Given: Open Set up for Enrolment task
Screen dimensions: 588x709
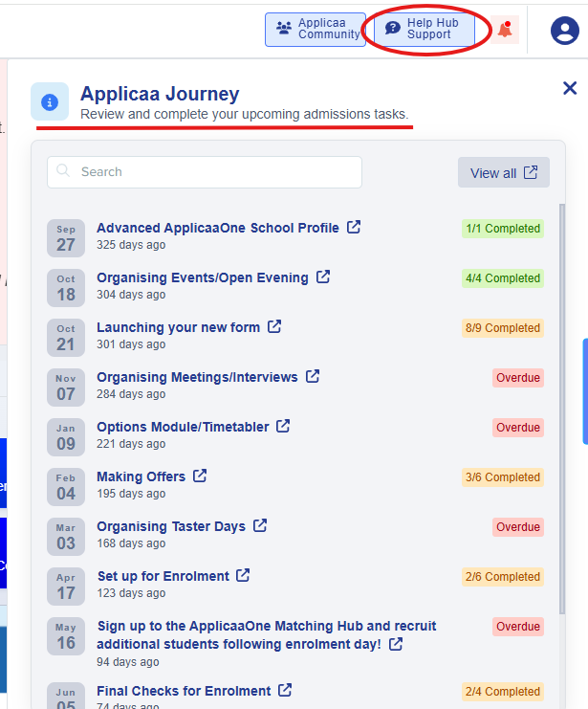Looking at the screenshot, I should (x=163, y=576).
